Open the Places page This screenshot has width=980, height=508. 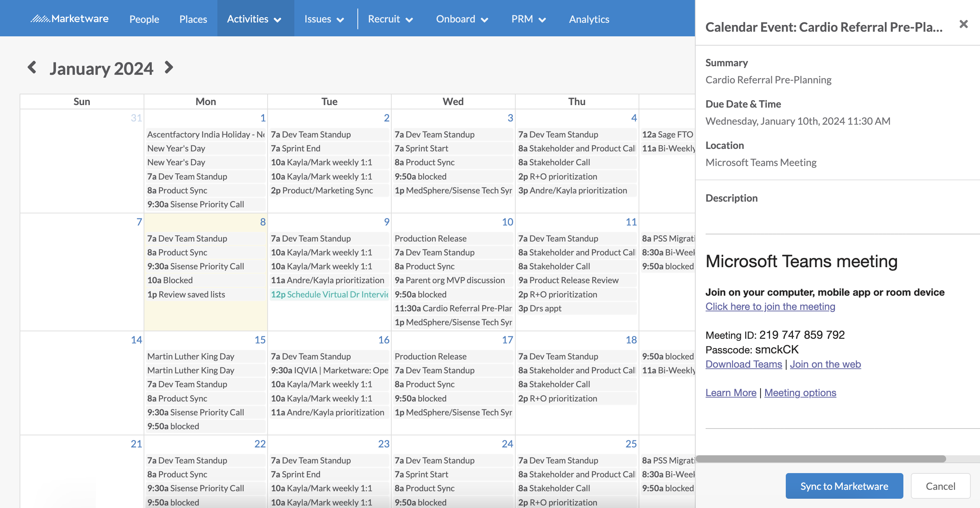(193, 19)
